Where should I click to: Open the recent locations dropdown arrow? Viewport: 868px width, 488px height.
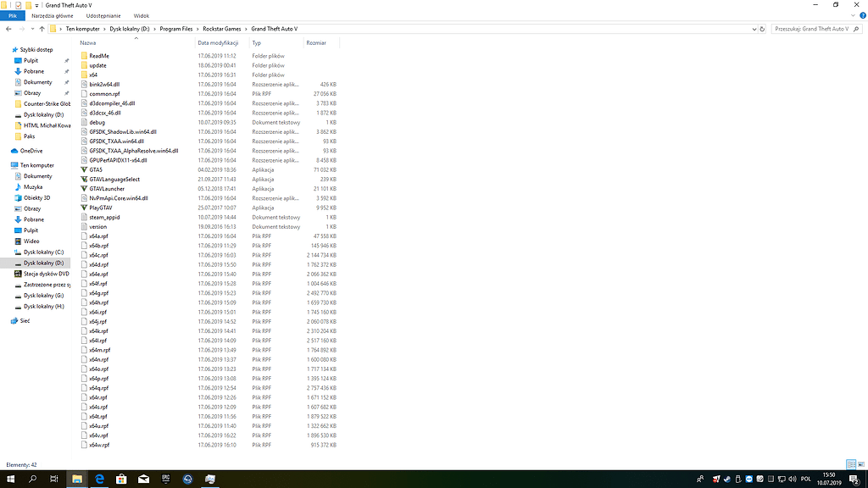click(x=32, y=29)
